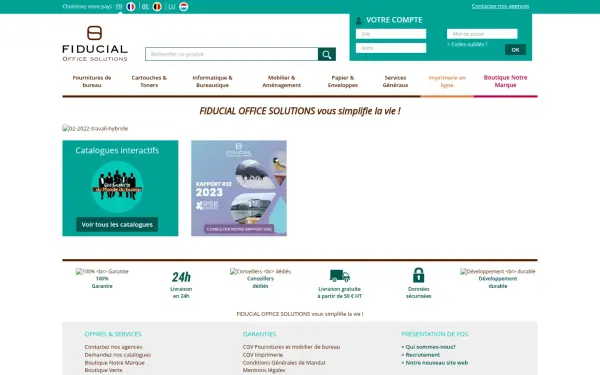Viewport: 600px width, 375px height.
Task: Open Papier & Enveloppes menu
Action: [x=343, y=82]
